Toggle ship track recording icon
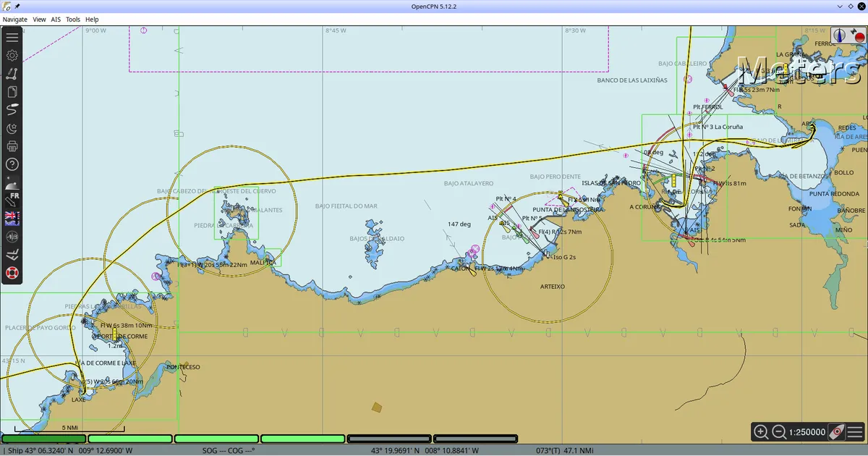The height and width of the screenshot is (456, 868). click(x=12, y=110)
